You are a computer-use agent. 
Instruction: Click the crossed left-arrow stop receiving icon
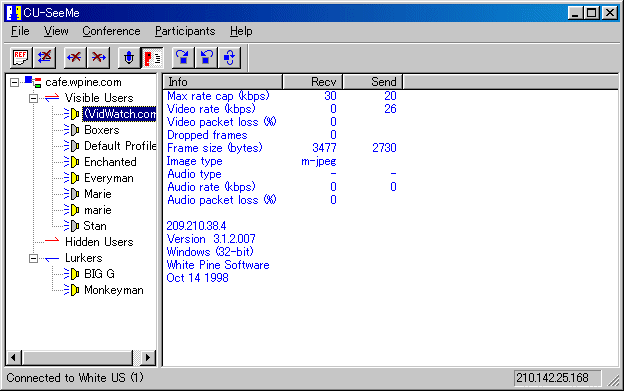coord(74,58)
